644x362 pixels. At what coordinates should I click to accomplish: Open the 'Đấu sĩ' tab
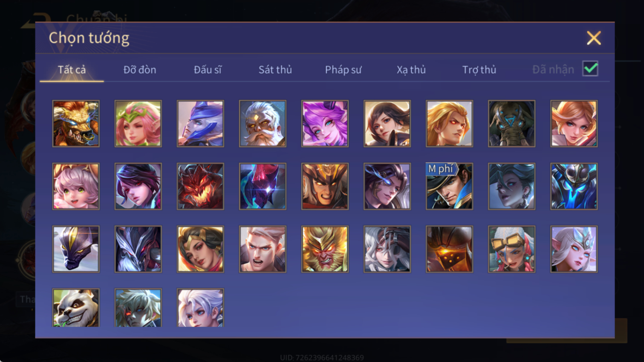click(x=208, y=70)
